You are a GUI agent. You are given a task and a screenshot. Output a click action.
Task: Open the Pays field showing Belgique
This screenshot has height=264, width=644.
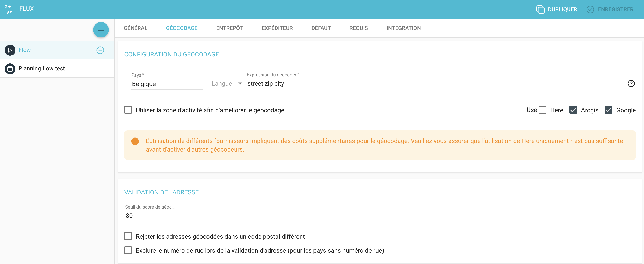[x=167, y=84]
